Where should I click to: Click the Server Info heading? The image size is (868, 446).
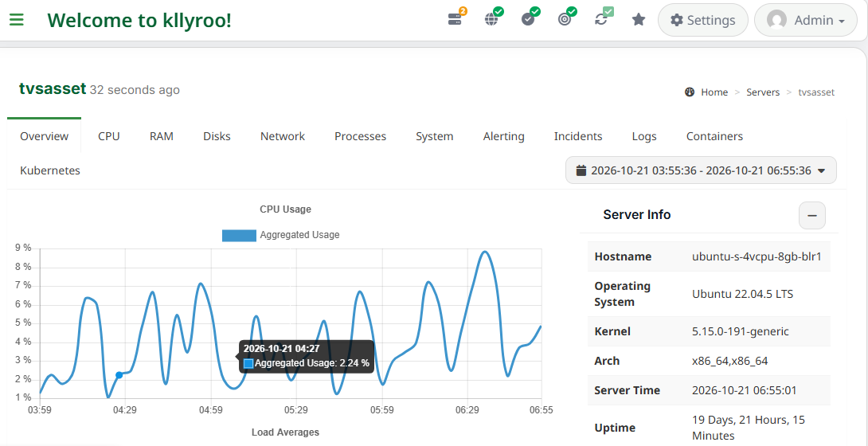(636, 215)
